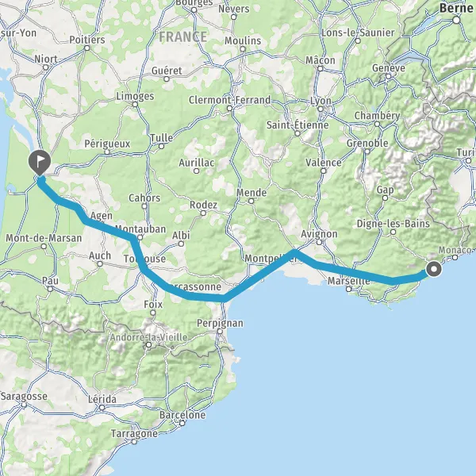Select the Lyon city dot
This screenshot has width=476, height=476.
pos(321,109)
